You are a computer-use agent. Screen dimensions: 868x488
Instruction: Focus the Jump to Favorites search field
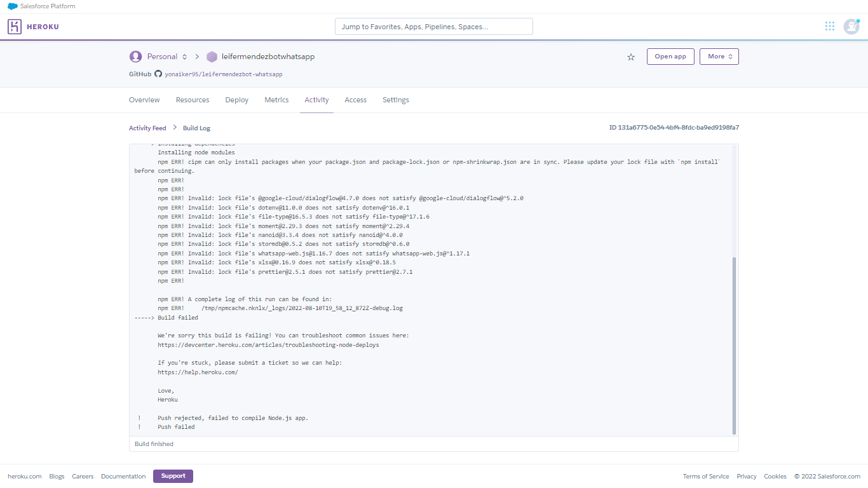434,27
